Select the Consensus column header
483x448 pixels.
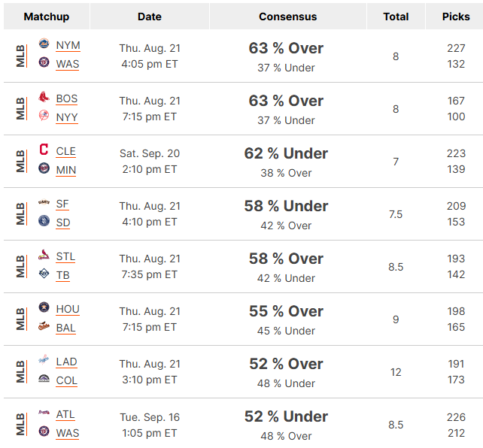coord(287,17)
